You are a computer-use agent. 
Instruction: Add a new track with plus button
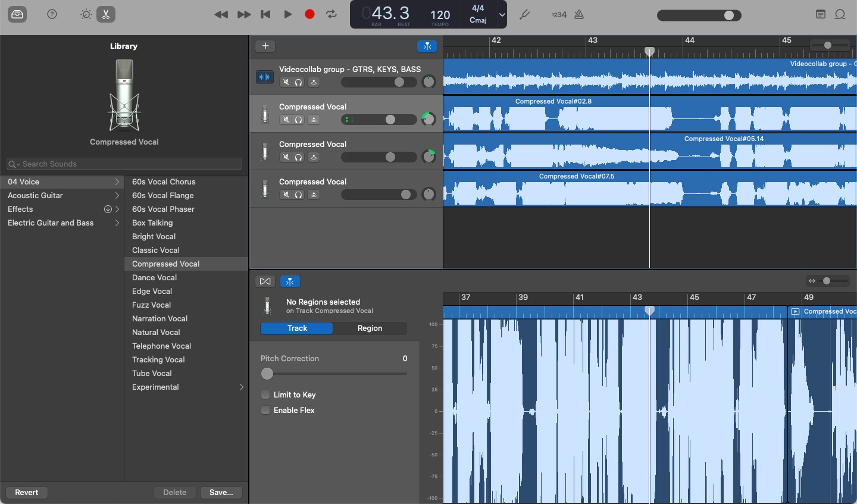pos(265,46)
